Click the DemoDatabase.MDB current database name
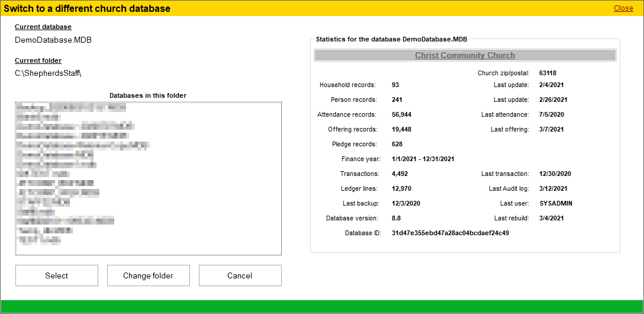Viewport: 644px width, 314px height. [x=53, y=40]
